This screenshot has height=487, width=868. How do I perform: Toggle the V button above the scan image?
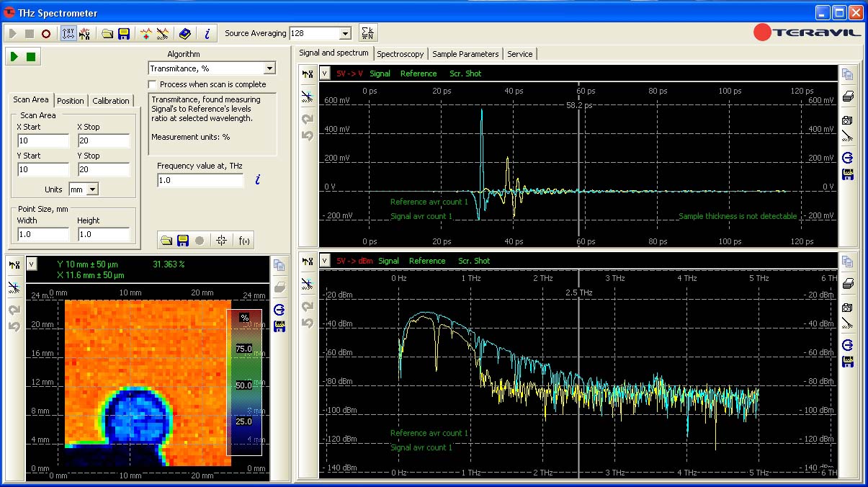point(32,264)
